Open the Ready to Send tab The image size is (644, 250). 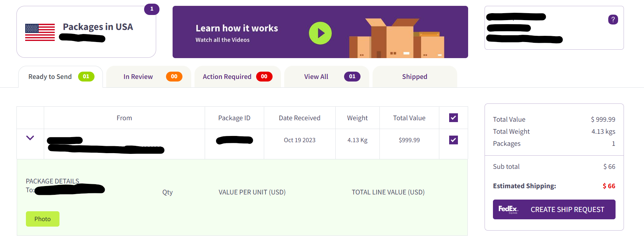pyautogui.click(x=61, y=77)
